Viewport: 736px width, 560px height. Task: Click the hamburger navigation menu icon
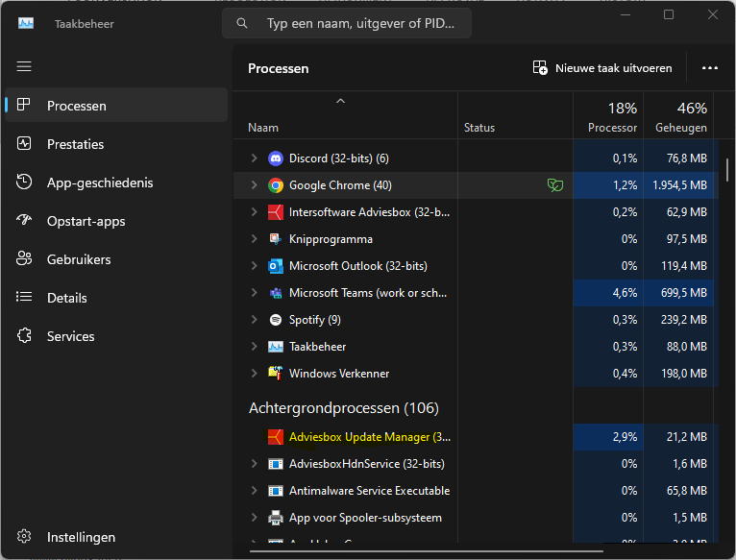(x=24, y=66)
